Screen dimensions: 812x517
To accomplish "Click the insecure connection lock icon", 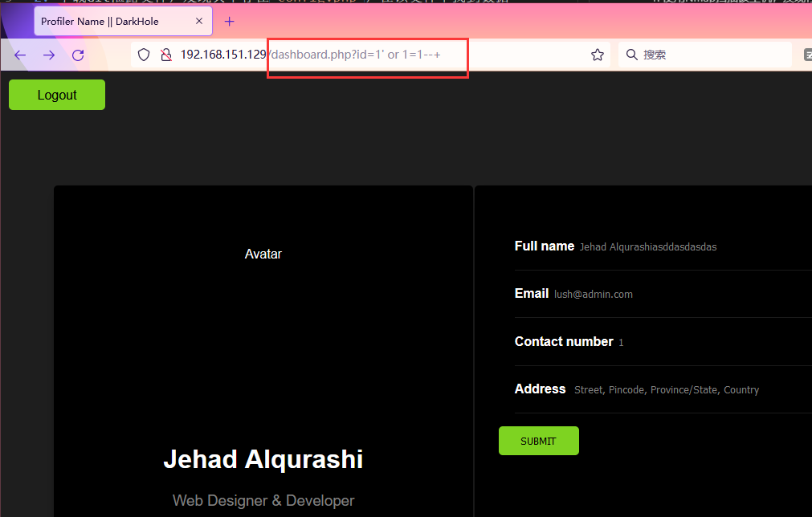I will [165, 55].
